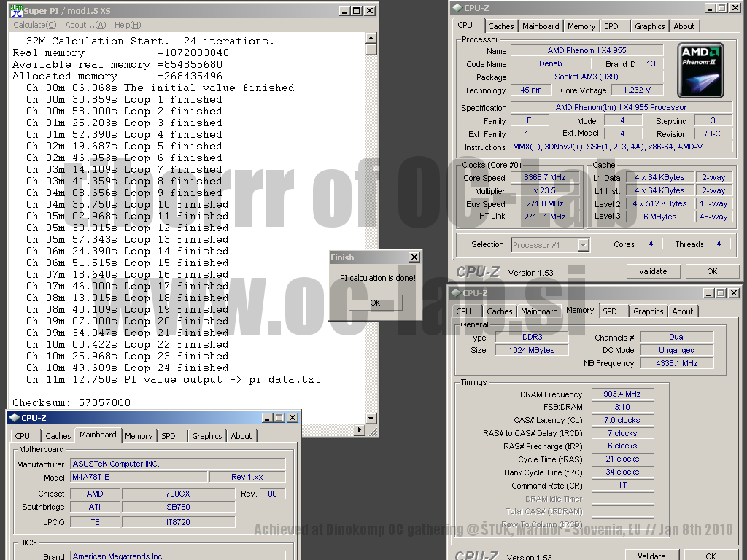Click the Mainboard CPU-Z window title icon
Screen dimensions: 747x560
[x=15, y=418]
